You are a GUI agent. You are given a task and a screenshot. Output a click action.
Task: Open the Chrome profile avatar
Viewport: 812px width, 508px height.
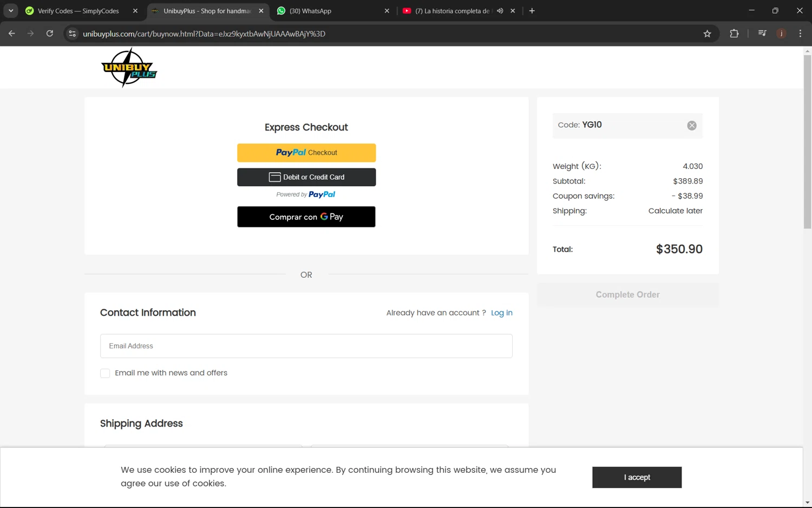pos(781,34)
